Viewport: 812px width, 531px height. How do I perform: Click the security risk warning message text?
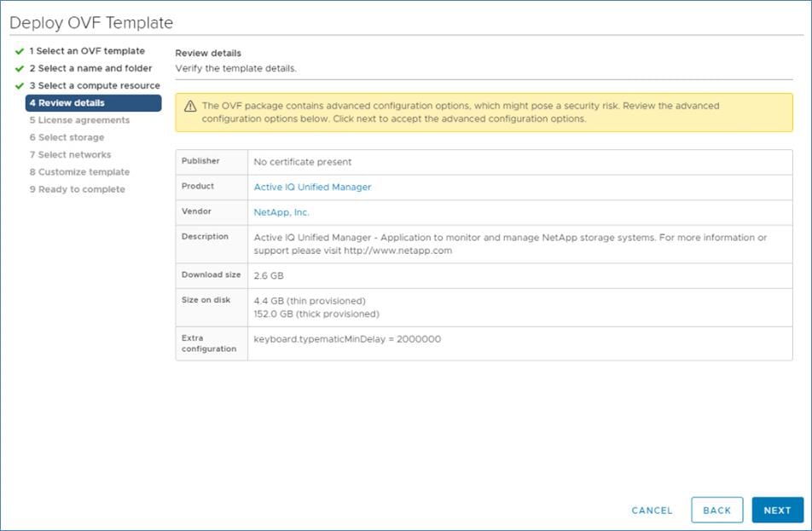tap(461, 113)
